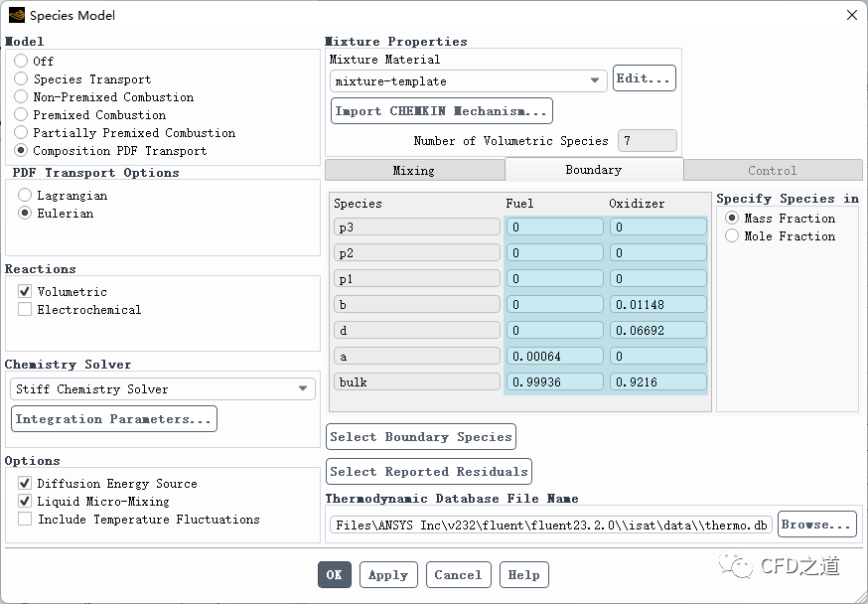Click the Edit mixture material button

pyautogui.click(x=644, y=78)
